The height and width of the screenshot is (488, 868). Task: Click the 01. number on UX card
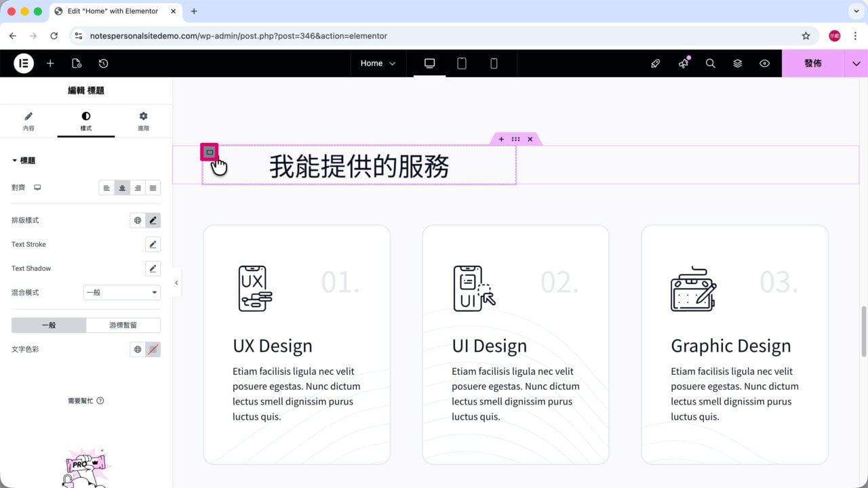[340, 282]
